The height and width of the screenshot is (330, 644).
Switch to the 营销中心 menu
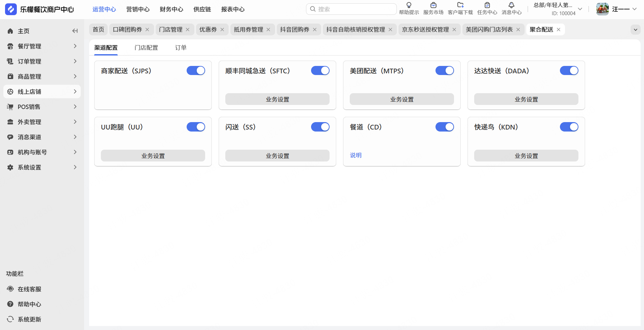pos(138,9)
